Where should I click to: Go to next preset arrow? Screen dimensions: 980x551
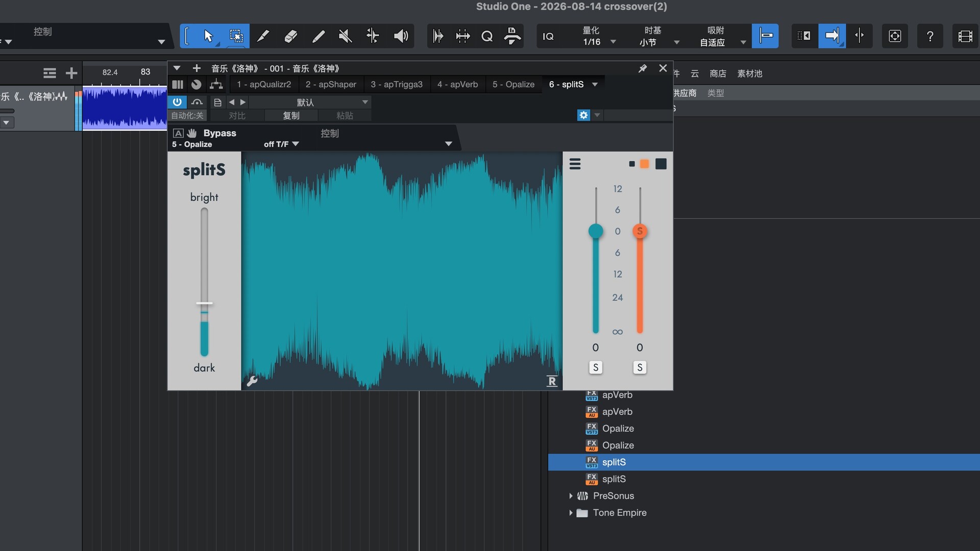[243, 103]
